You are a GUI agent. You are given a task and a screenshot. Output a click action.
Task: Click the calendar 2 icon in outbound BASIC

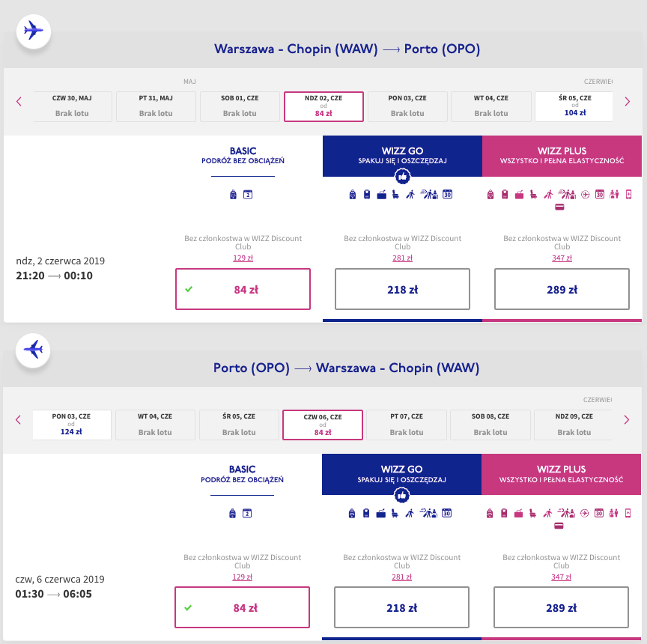(248, 195)
